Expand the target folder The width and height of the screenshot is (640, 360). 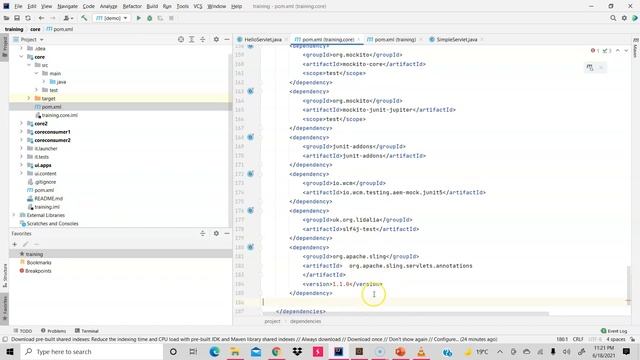pos(29,98)
